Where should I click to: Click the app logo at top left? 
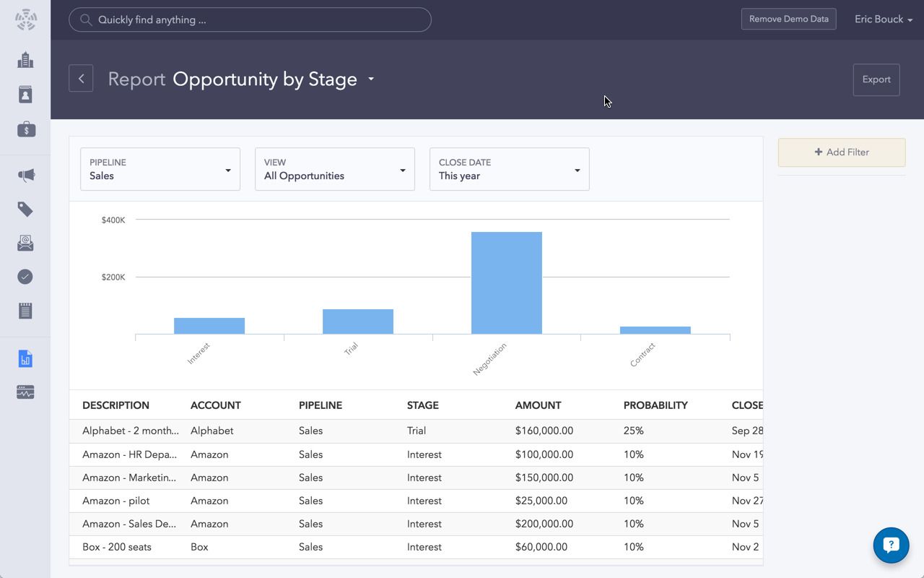tap(25, 20)
